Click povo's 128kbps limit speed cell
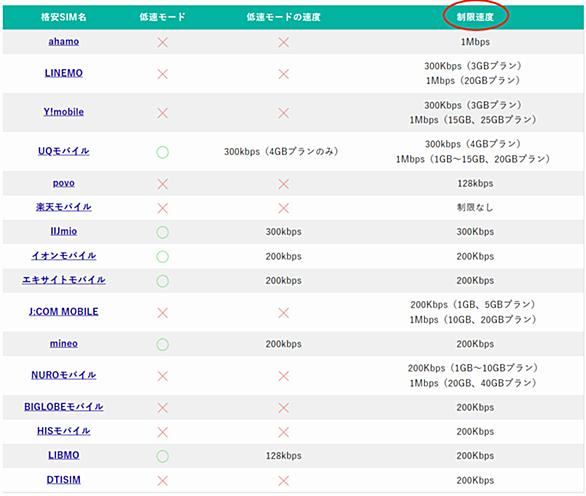The width and height of the screenshot is (586, 496). tap(475, 184)
